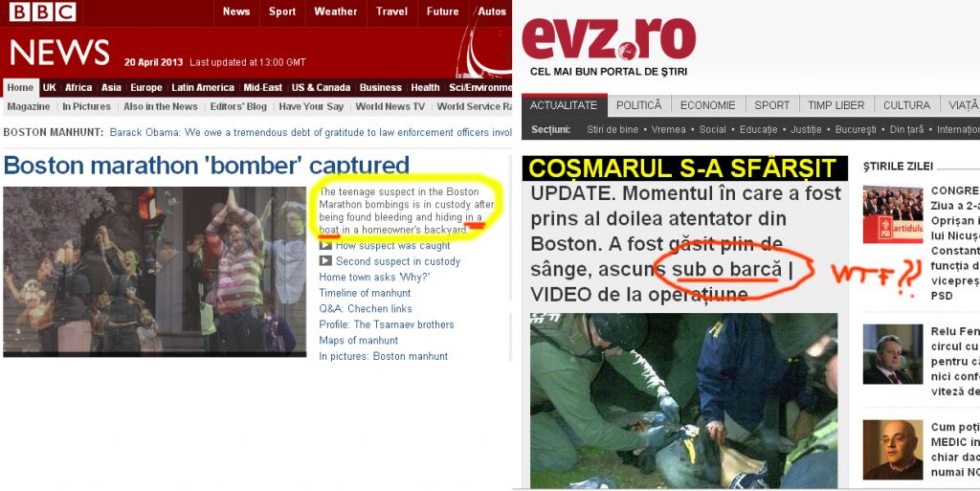Image resolution: width=980 pixels, height=491 pixels.
Task: Go to the POLITICĂ tab
Action: click(638, 105)
